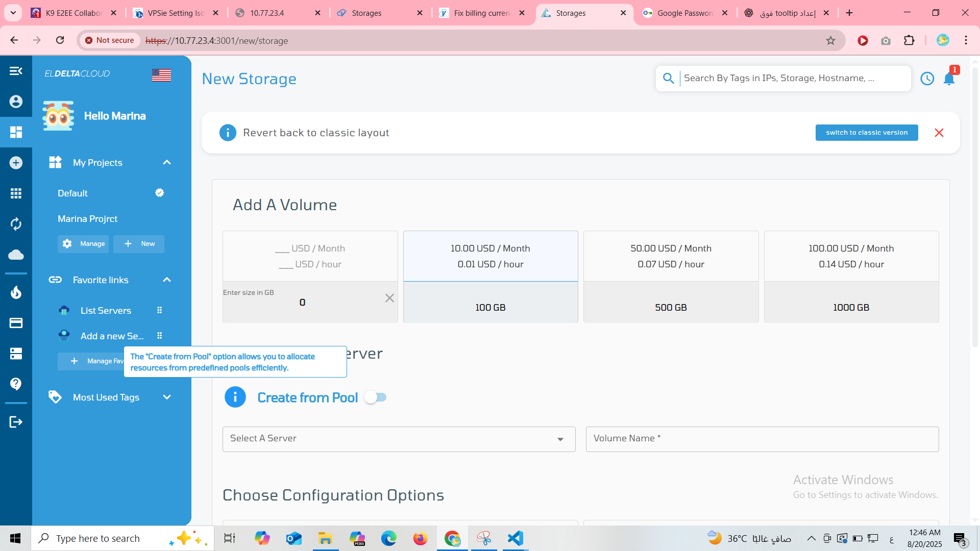Click switch to classic version button

[x=866, y=133]
